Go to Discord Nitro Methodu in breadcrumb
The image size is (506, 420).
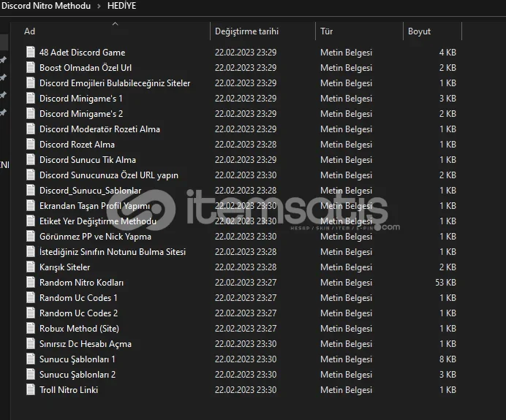pyautogui.click(x=46, y=6)
